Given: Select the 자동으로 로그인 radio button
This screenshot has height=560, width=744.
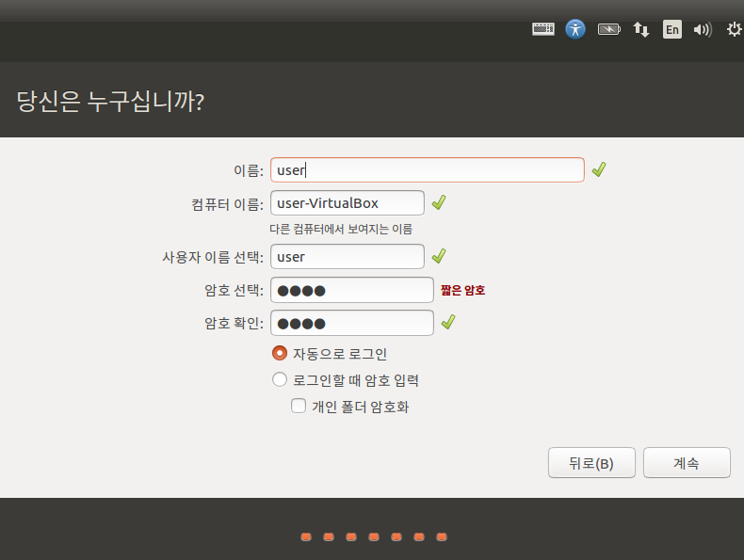Looking at the screenshot, I should coord(280,353).
